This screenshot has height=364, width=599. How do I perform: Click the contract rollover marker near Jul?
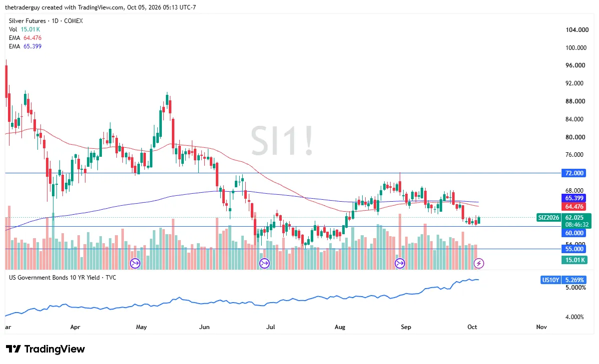[264, 263]
